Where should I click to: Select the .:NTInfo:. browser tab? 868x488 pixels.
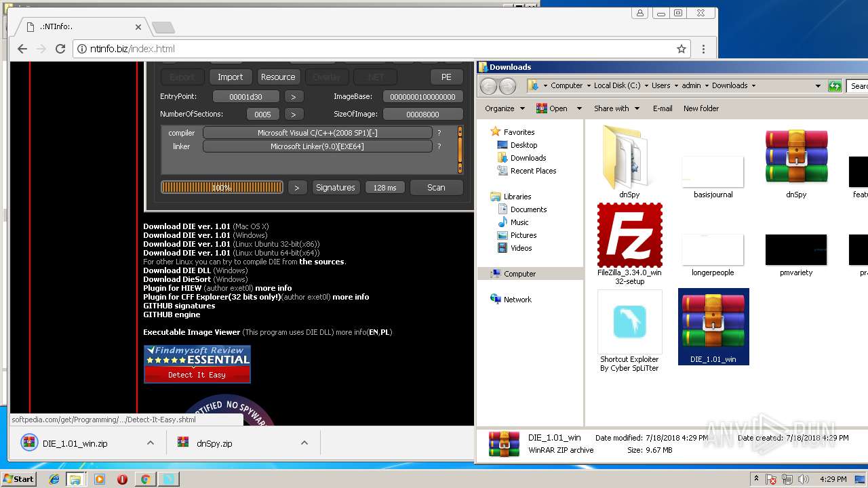click(80, 27)
